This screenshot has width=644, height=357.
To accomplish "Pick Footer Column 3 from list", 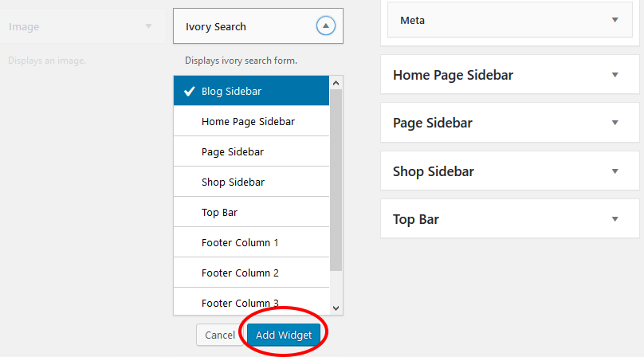I will point(251,302).
